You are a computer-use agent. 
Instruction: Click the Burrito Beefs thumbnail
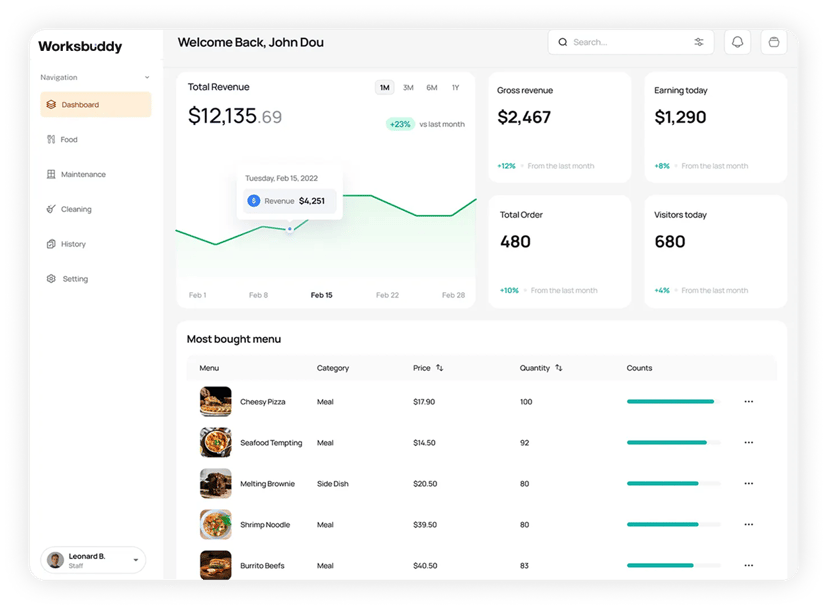(215, 565)
